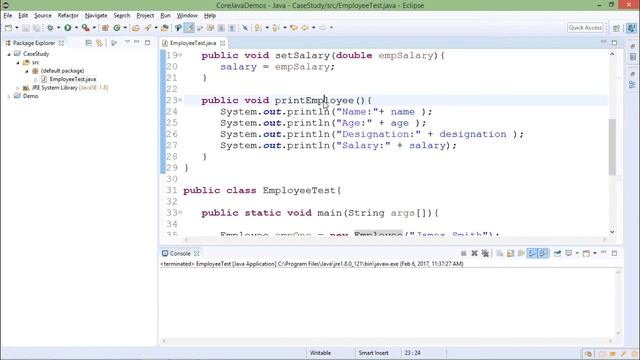640x360 pixels.
Task: Open the File menu
Action: pos(8,16)
